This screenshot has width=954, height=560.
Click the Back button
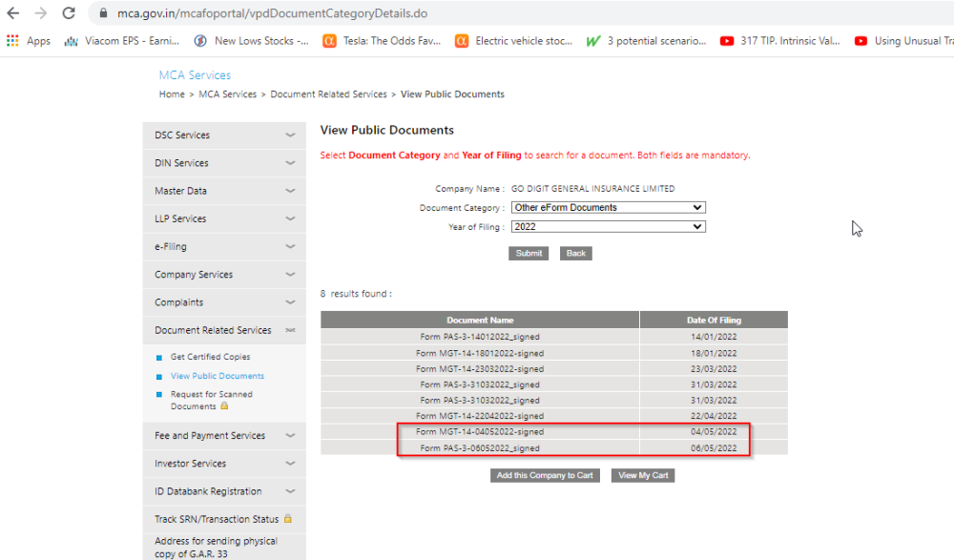point(575,253)
